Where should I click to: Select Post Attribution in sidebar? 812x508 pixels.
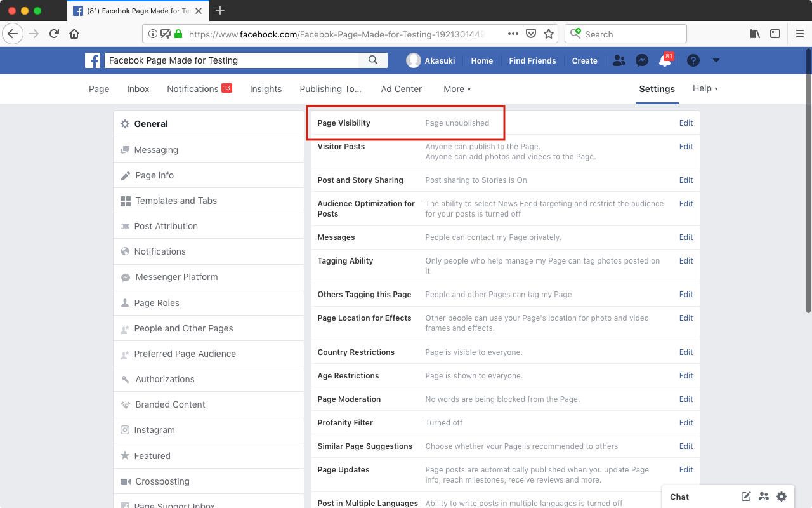coord(209,226)
